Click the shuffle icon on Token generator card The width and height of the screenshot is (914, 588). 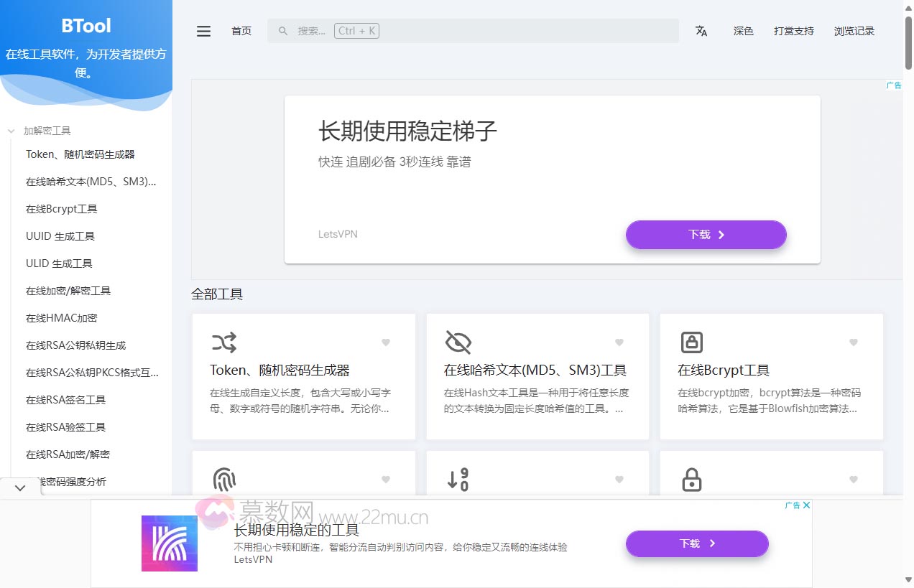click(224, 342)
